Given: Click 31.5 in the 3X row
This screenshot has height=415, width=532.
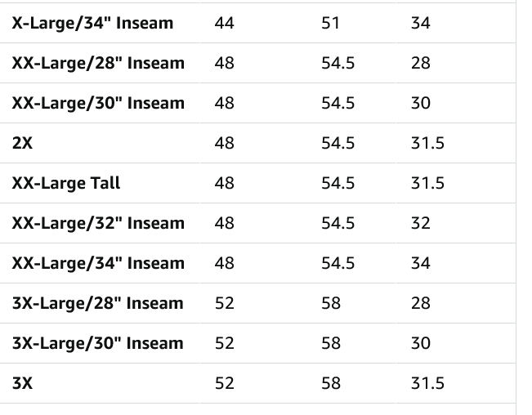Looking at the screenshot, I should [427, 383].
